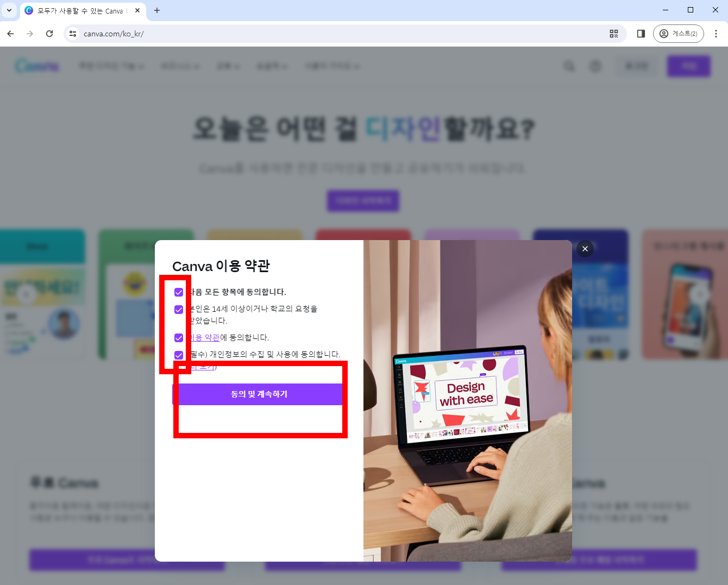Click the carousel next arrow on blurred page
The image size is (728, 585).
click(700, 294)
